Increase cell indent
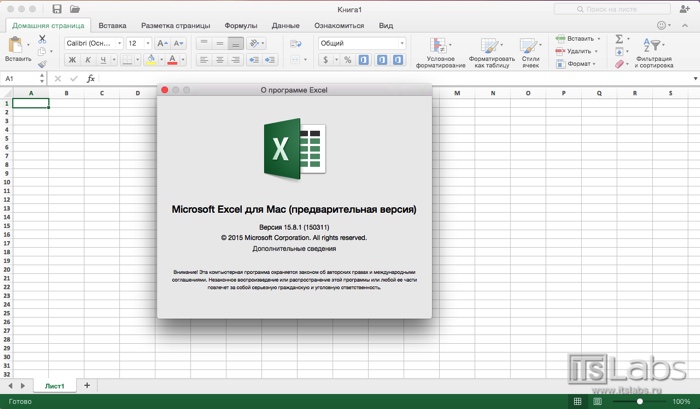700x409 pixels. click(270, 60)
